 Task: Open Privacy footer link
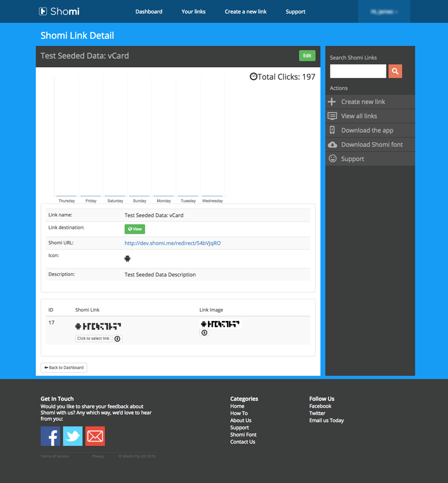point(98,456)
